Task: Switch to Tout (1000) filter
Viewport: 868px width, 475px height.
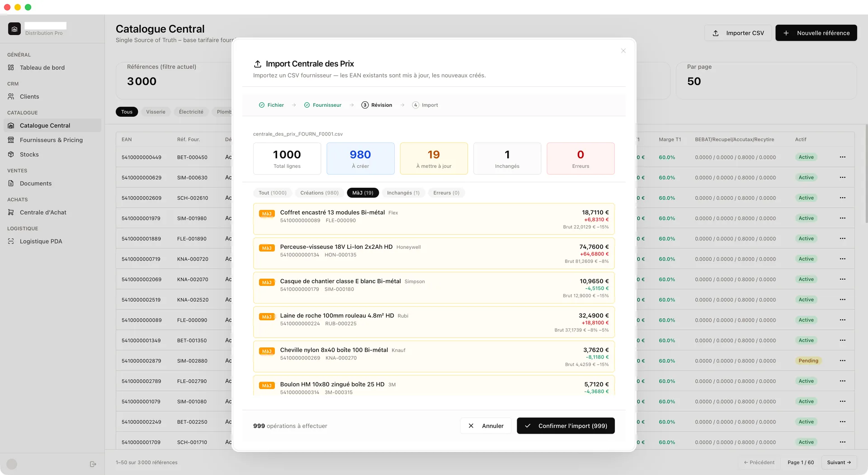Action: (272, 193)
